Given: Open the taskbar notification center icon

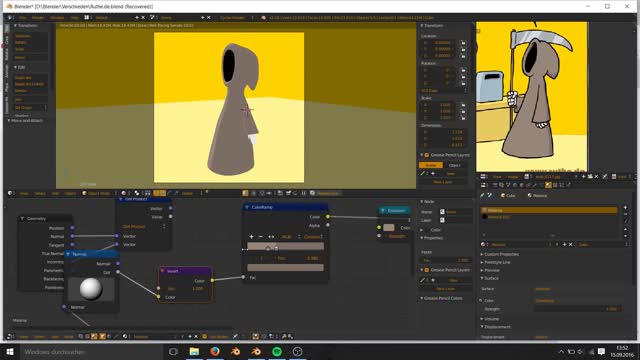Looking at the screenshot, I should click(x=601, y=351).
